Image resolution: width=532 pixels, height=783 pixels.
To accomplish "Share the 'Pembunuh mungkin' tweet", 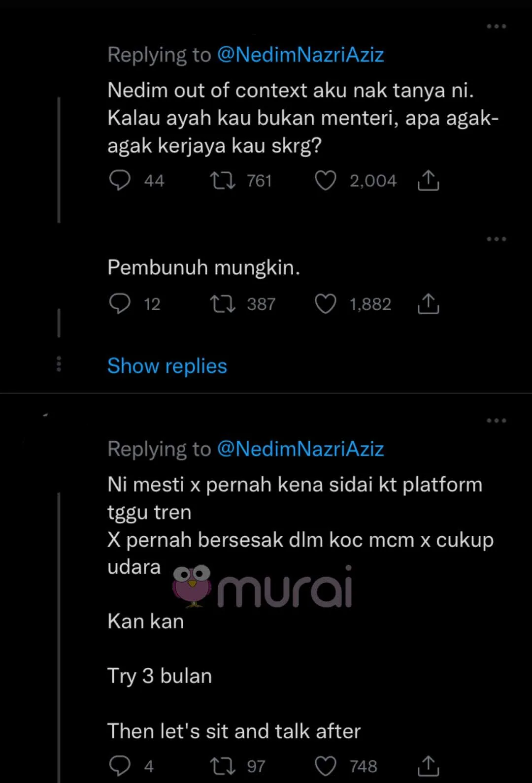I will point(428,304).
